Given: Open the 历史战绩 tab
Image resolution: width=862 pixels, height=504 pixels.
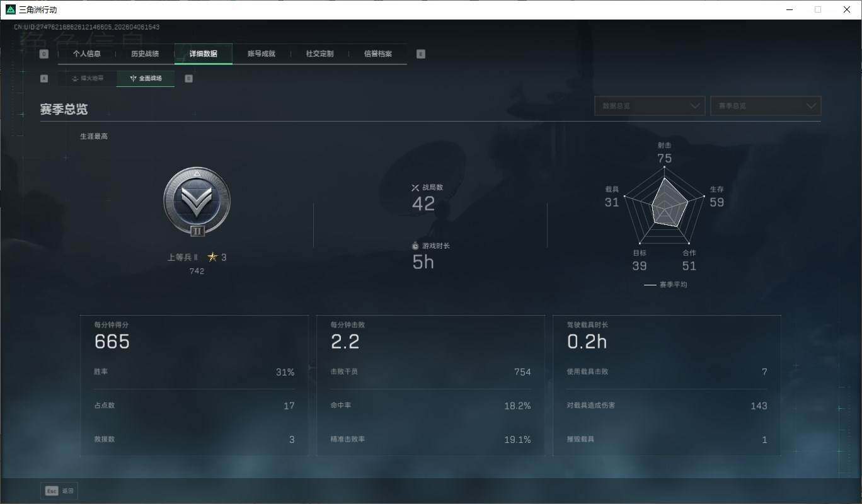Looking at the screenshot, I should pyautogui.click(x=145, y=54).
